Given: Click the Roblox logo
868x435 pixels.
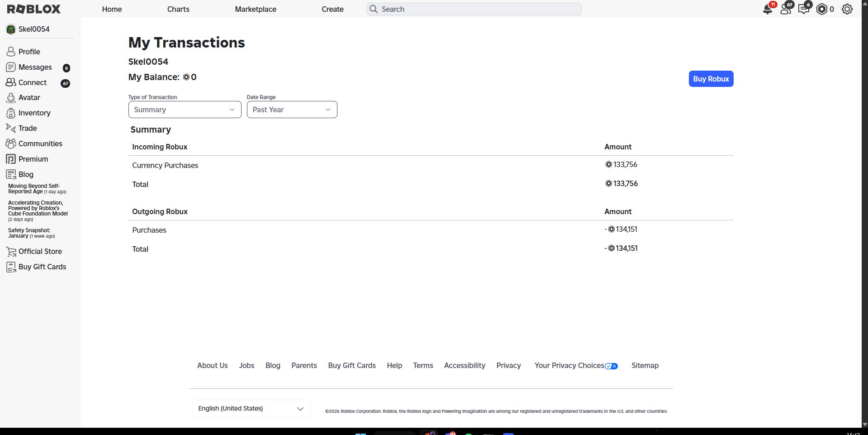Looking at the screenshot, I should click(34, 9).
